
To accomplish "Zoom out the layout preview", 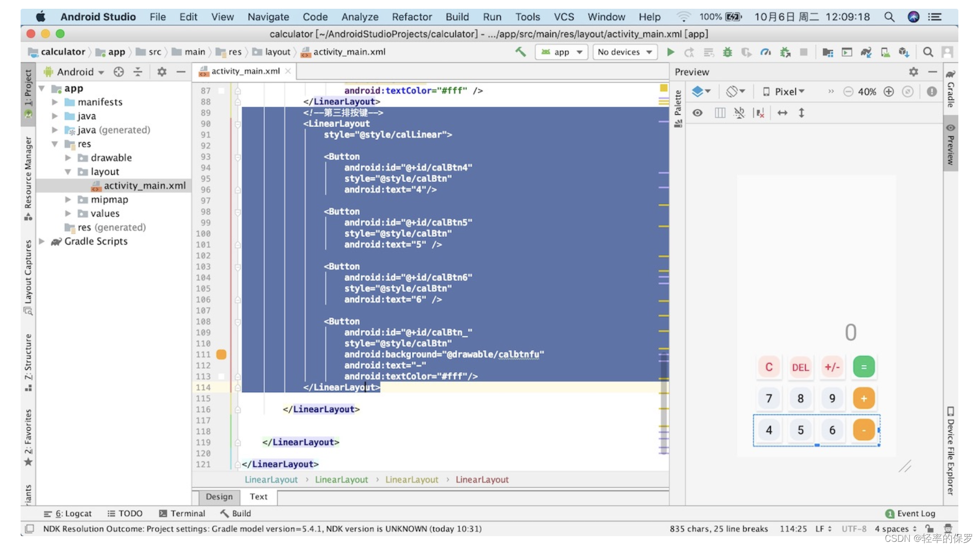I will pos(848,92).
